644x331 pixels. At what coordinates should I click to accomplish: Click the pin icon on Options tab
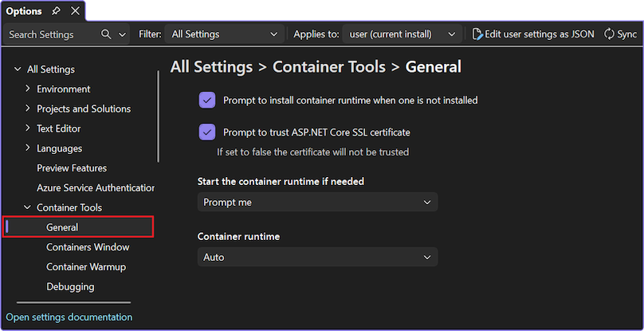click(x=56, y=11)
